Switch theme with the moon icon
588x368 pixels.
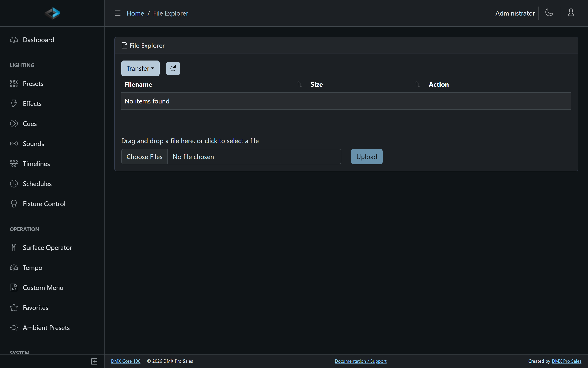click(549, 12)
